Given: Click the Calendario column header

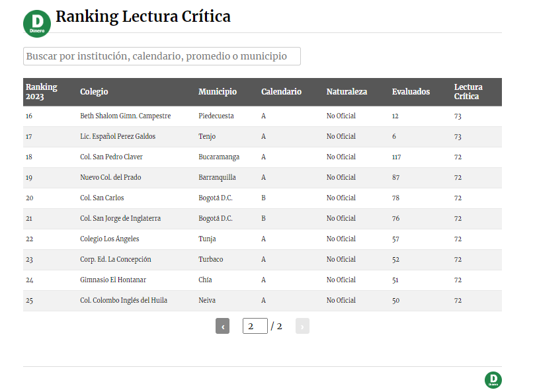Looking at the screenshot, I should coord(281,92).
